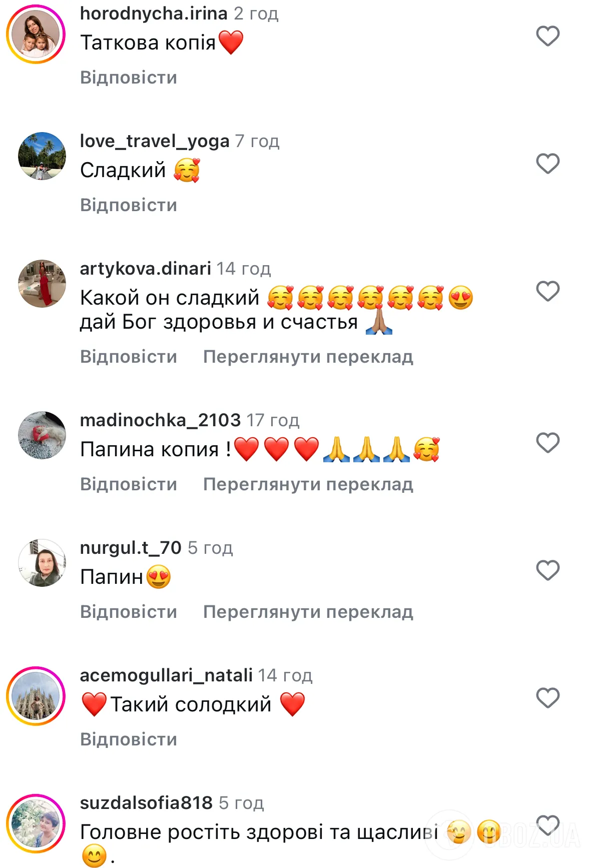Like nurgul.t_70's comment
590x868 pixels.
pyautogui.click(x=547, y=570)
